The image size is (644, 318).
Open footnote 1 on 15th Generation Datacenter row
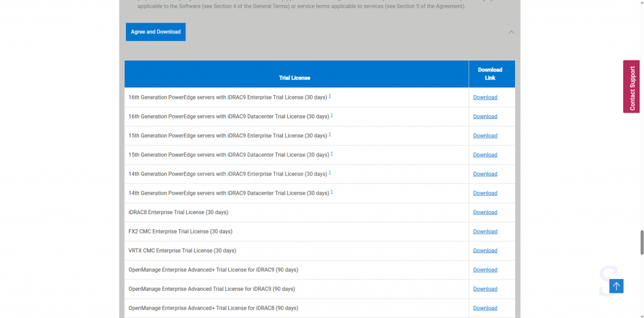[332, 154]
